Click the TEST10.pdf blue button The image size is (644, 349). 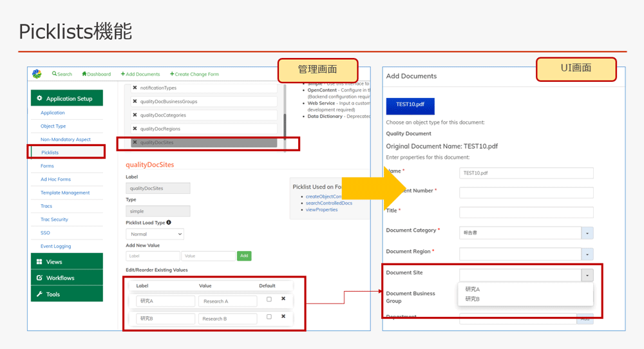click(410, 106)
